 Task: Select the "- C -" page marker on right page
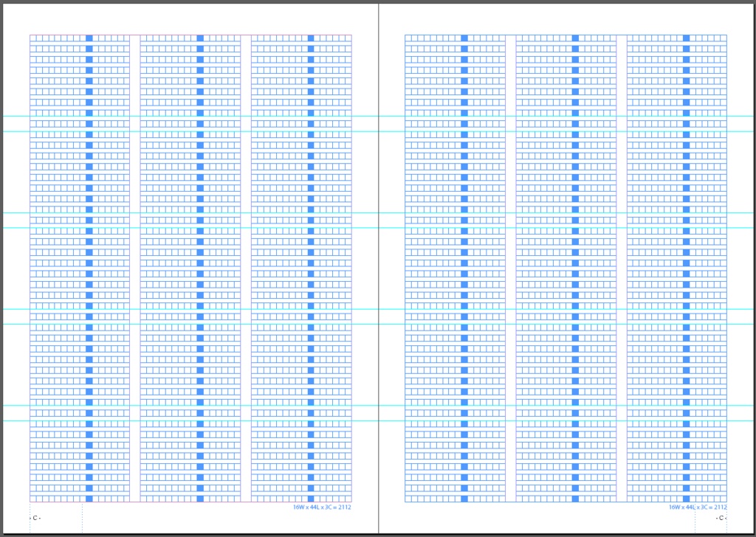tap(721, 519)
